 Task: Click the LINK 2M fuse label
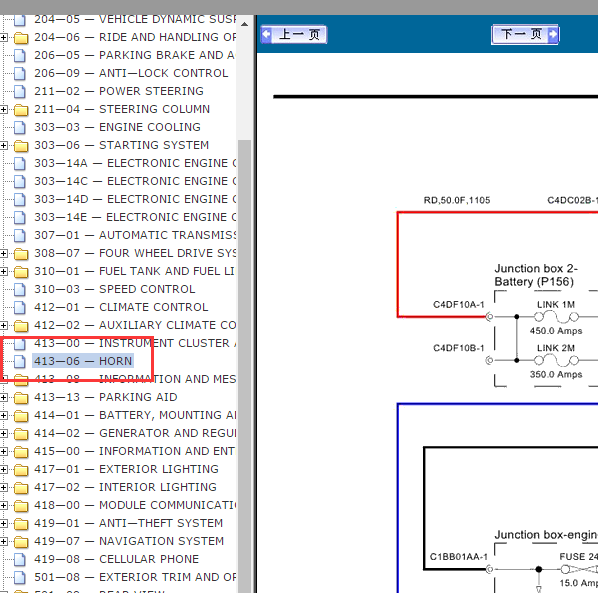pyautogui.click(x=556, y=348)
